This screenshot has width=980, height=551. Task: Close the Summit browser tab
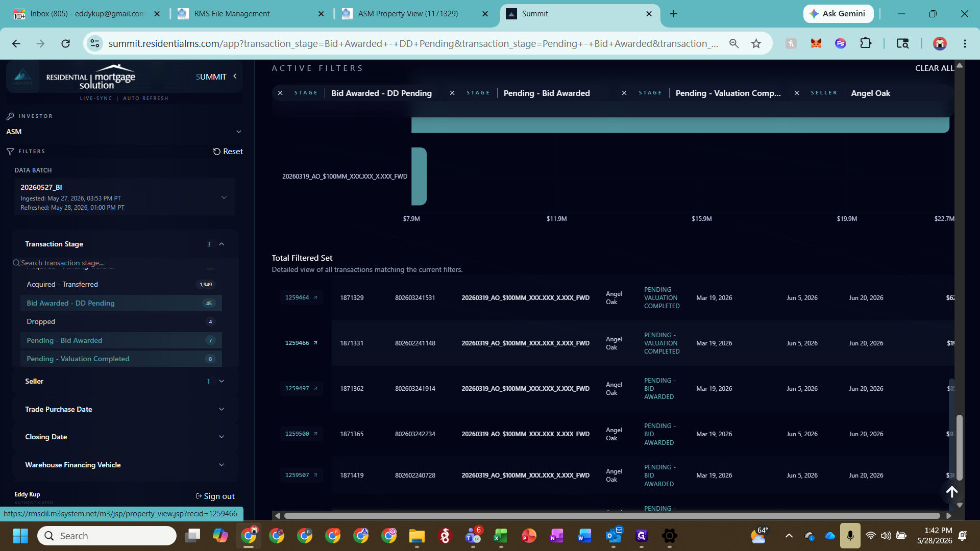(649, 14)
